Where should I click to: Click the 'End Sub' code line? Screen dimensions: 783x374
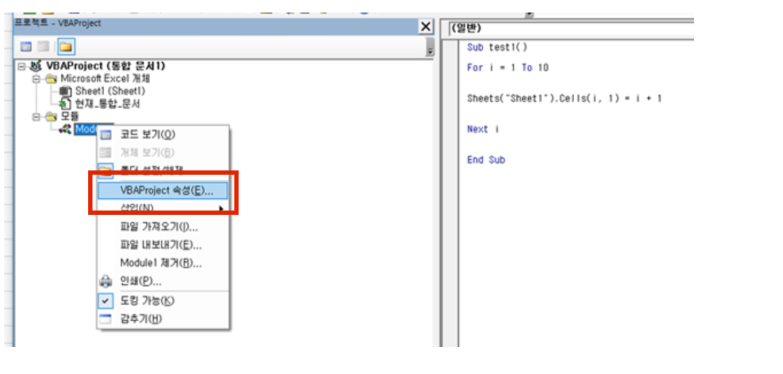(x=486, y=160)
